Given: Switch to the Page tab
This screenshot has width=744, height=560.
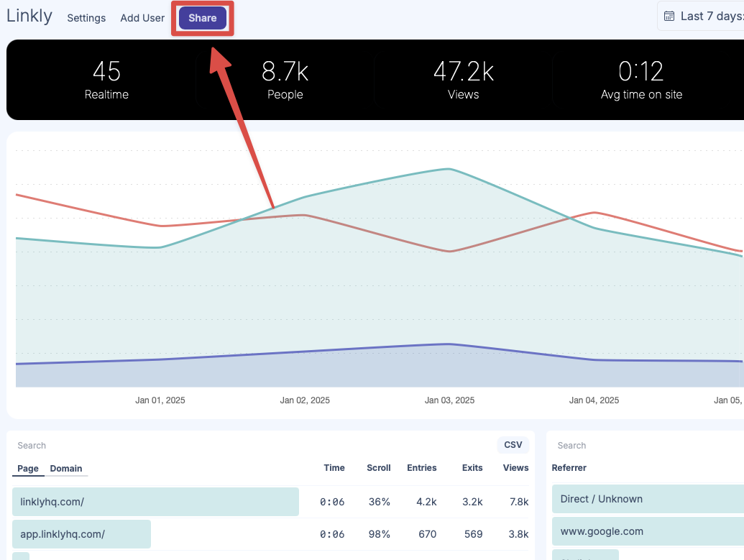Looking at the screenshot, I should [28, 469].
